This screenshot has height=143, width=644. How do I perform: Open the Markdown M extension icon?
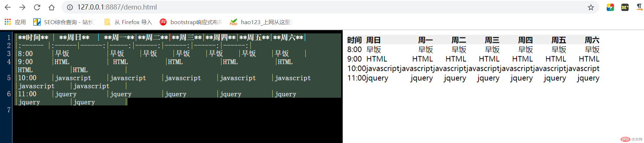(625, 7)
